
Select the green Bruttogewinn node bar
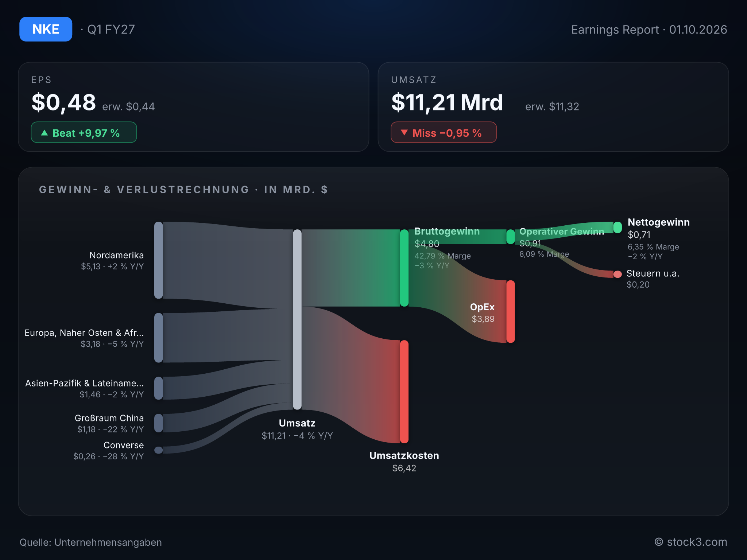coord(404,268)
